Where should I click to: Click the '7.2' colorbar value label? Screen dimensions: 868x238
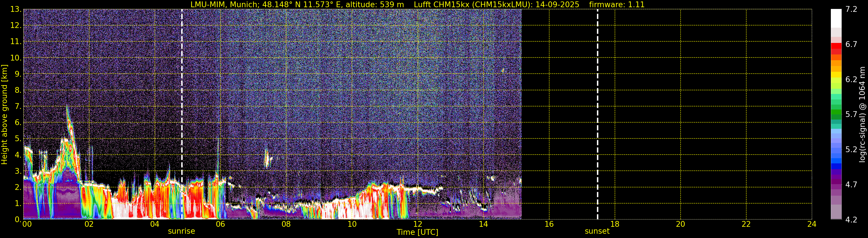(851, 9)
